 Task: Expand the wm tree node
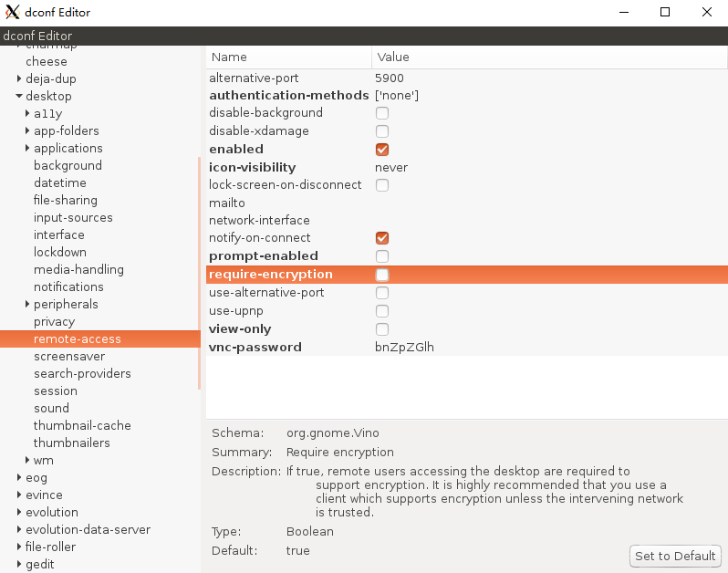27,460
